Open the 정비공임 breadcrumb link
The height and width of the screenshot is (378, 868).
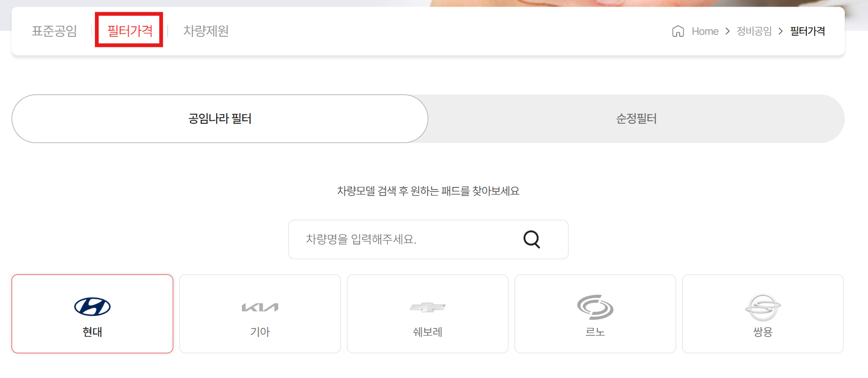[753, 31]
